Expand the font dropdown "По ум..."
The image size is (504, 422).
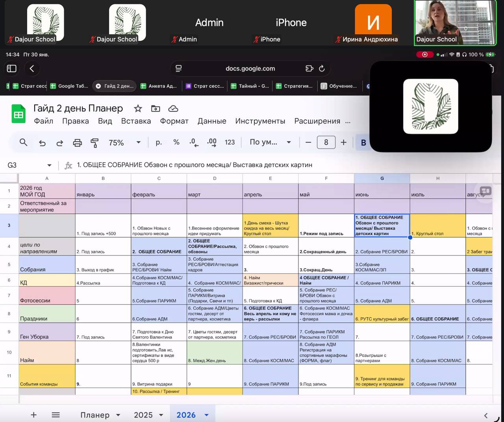point(289,142)
